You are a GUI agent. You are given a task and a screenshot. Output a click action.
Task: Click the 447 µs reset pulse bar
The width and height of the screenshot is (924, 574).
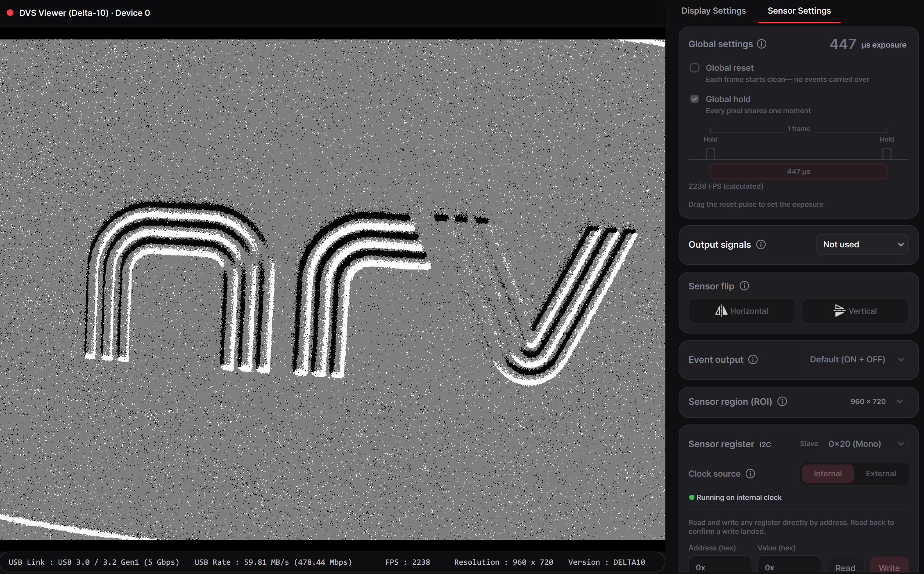(x=798, y=171)
